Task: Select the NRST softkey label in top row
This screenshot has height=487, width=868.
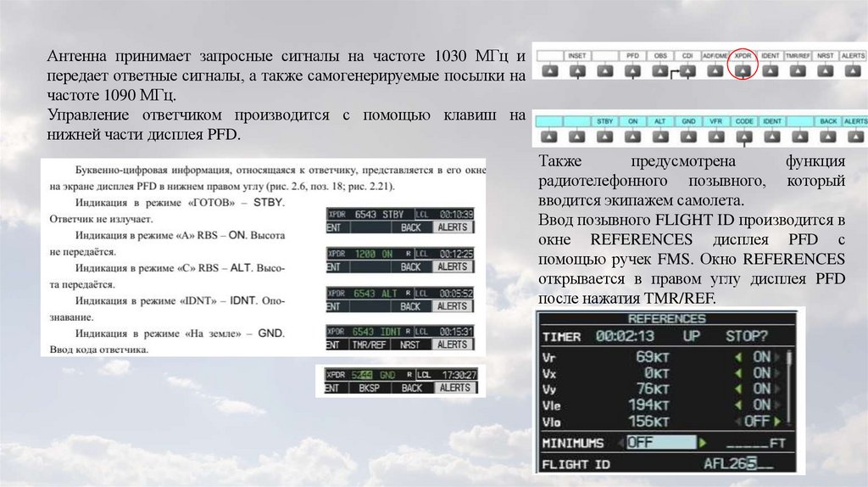Action: (x=826, y=55)
